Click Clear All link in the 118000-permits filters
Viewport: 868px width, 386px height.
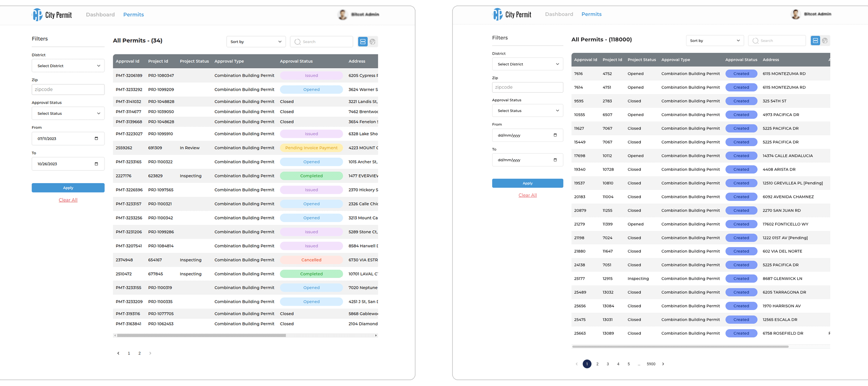click(x=527, y=195)
